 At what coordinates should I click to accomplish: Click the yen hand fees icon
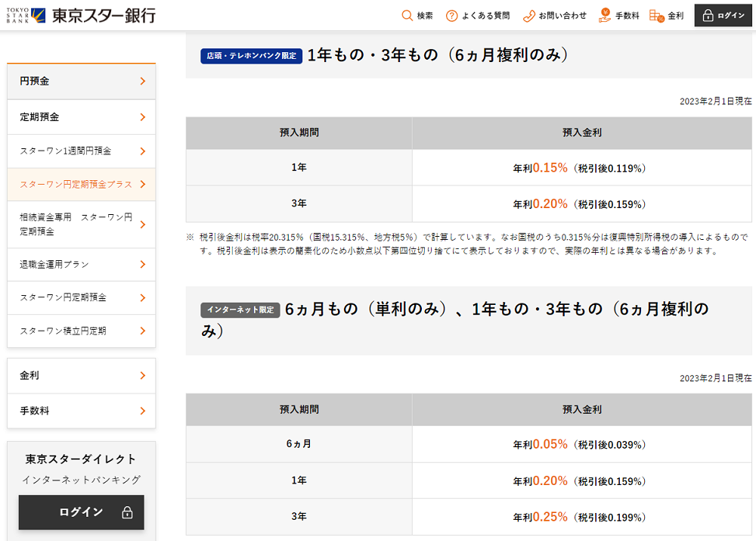click(605, 15)
